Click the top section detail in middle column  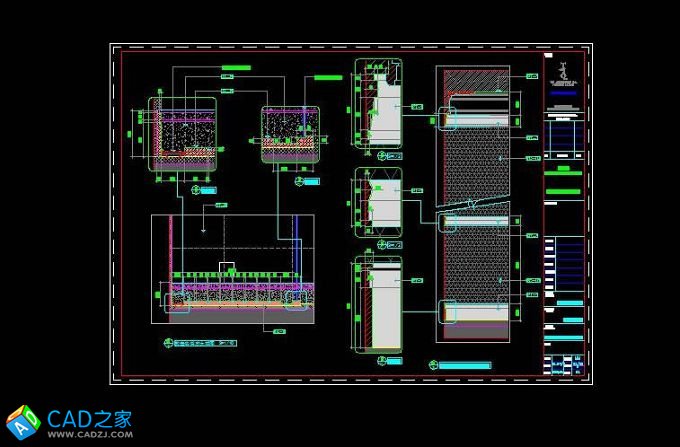pyautogui.click(x=378, y=103)
